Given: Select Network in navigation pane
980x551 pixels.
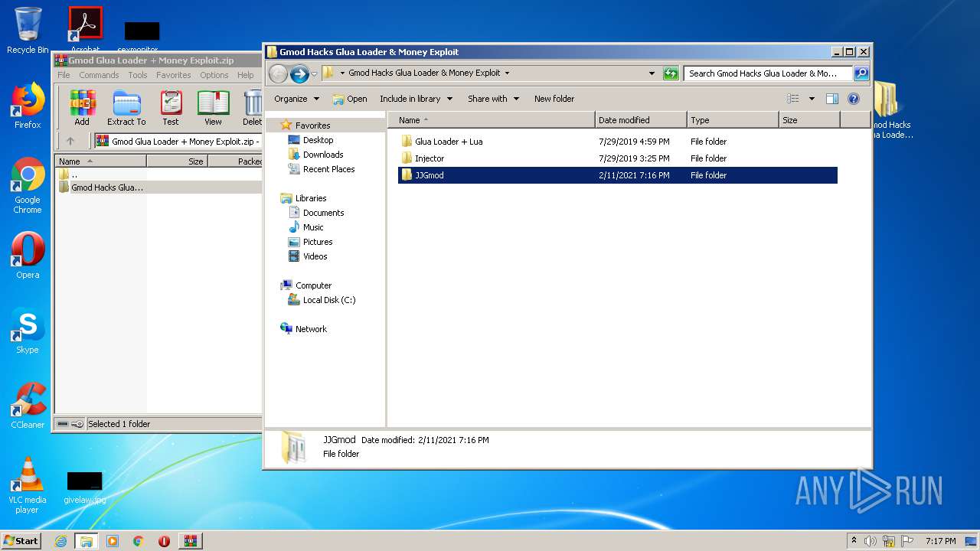Looking at the screenshot, I should [311, 329].
